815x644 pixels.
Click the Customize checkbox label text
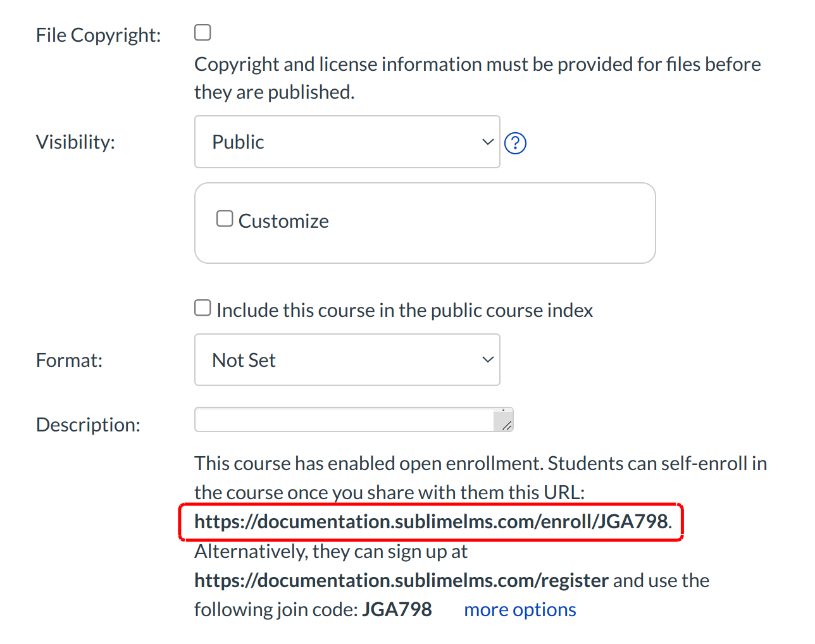pyautogui.click(x=283, y=220)
